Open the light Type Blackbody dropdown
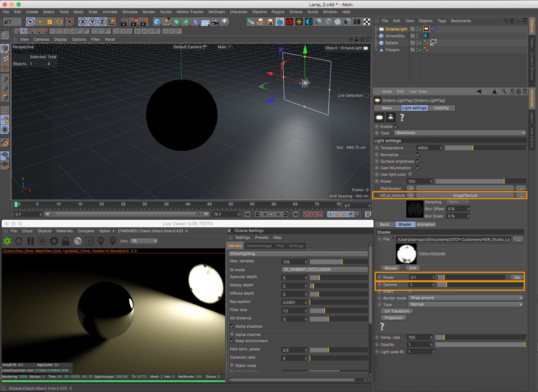Image resolution: width=538 pixels, height=392 pixels. (x=460, y=133)
